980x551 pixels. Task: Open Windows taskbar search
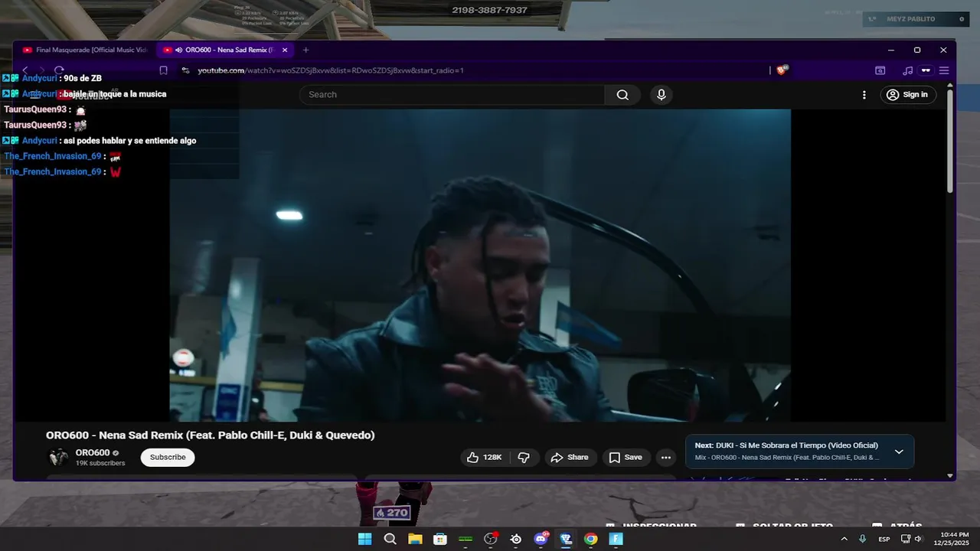coord(390,539)
